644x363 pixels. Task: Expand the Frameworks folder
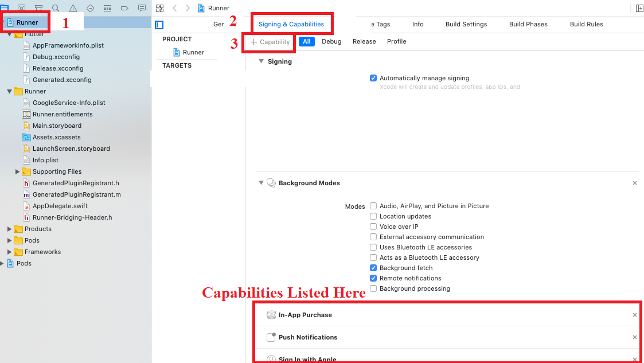[x=9, y=252]
